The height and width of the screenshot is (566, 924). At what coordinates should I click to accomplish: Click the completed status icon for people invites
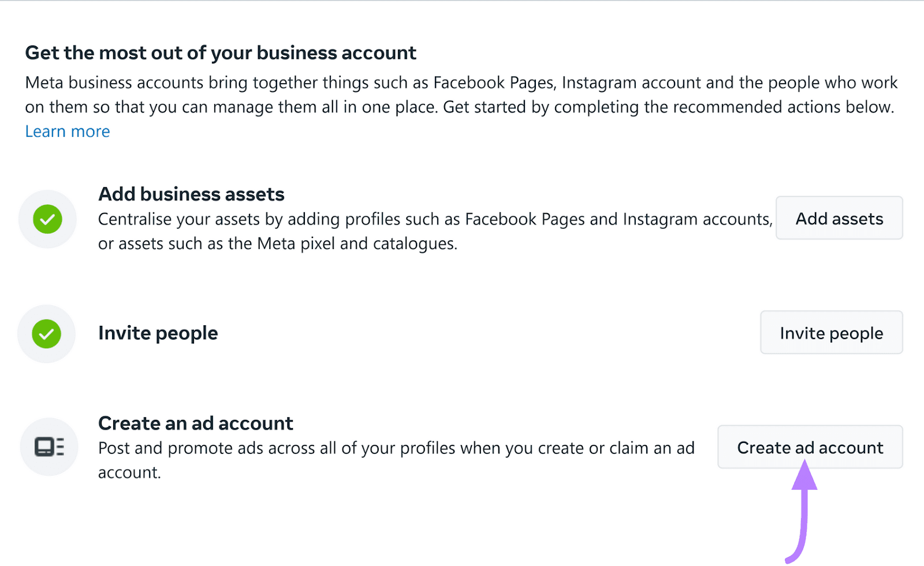[x=46, y=334]
